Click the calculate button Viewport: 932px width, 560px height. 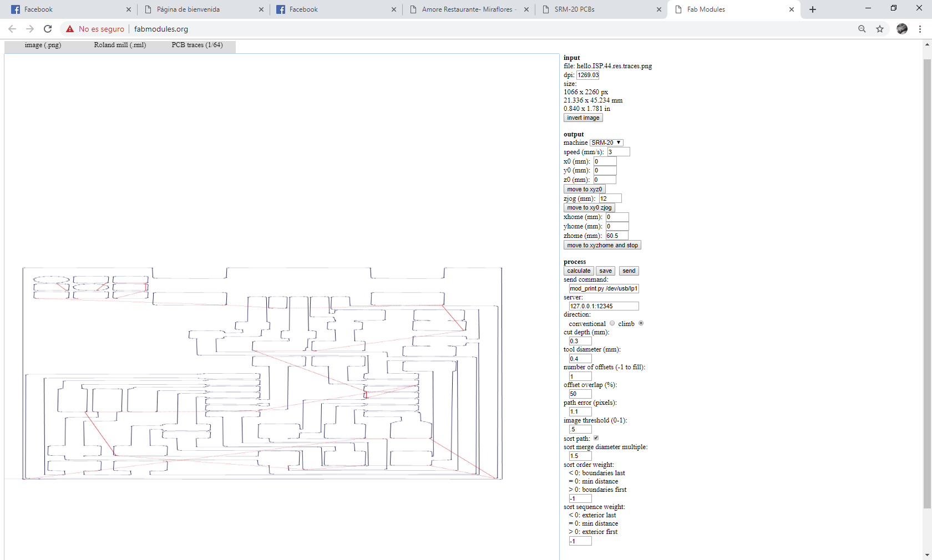579,271
